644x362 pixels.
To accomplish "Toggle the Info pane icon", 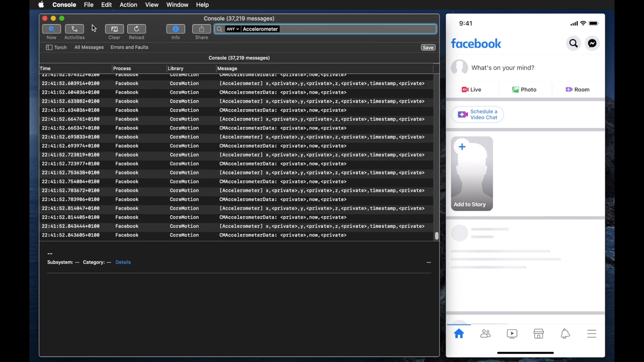I will click(176, 29).
